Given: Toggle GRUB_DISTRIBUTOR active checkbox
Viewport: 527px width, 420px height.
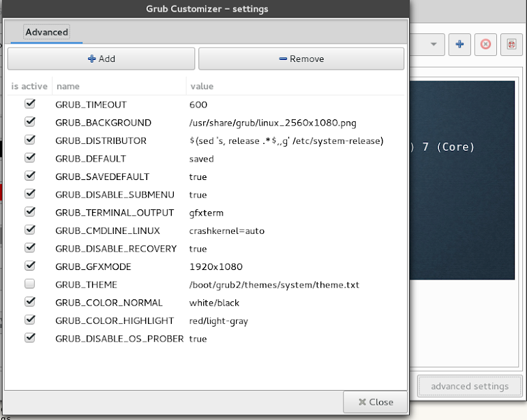Looking at the screenshot, I should [30, 140].
